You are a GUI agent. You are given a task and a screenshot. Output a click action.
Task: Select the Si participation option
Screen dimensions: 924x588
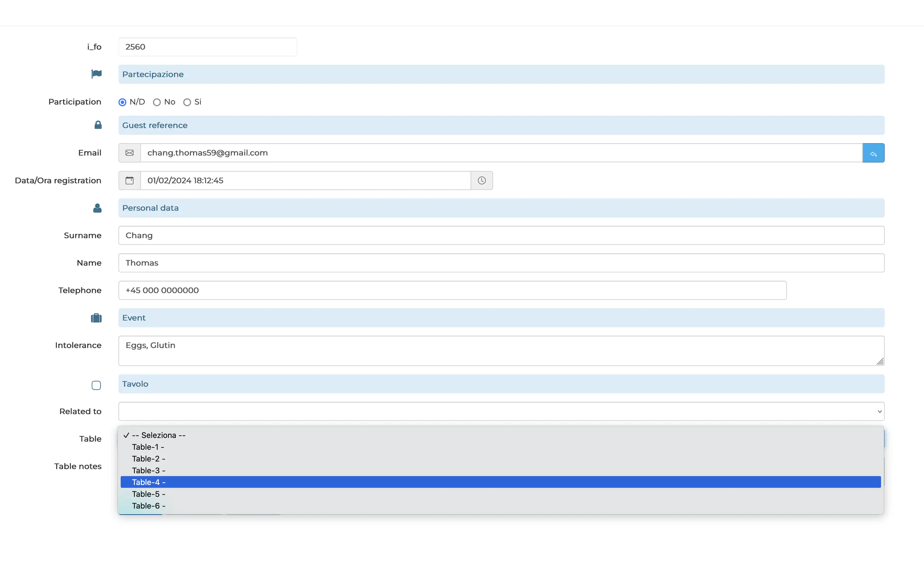point(187,102)
